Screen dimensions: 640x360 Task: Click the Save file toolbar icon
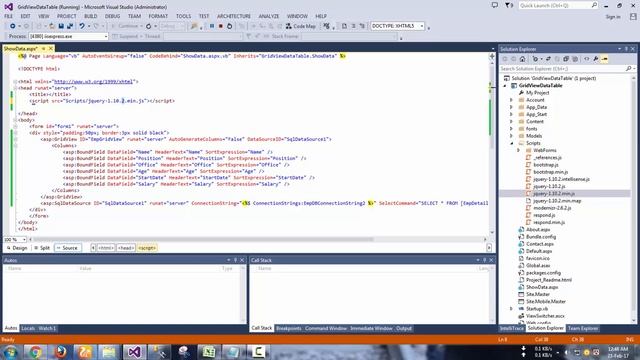tap(61, 26)
